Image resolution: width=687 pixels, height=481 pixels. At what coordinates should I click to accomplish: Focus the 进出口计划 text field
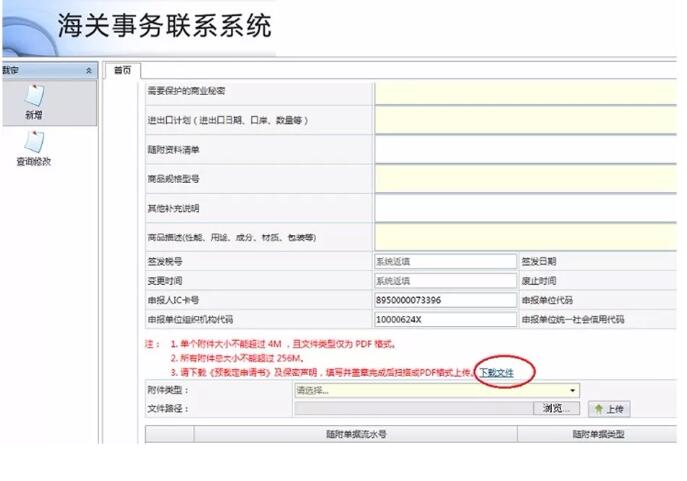point(526,120)
